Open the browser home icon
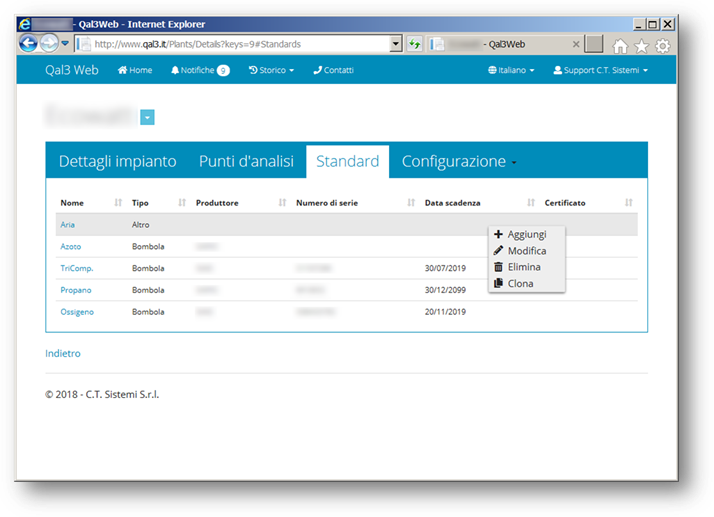The height and width of the screenshot is (517, 714). tap(621, 46)
